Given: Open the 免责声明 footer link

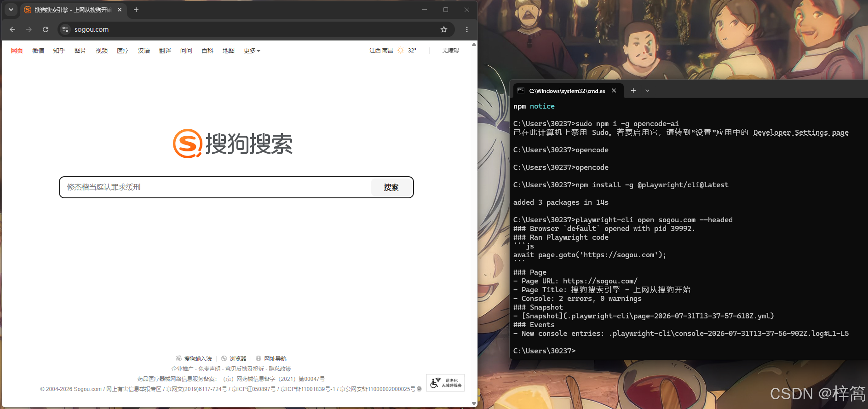Looking at the screenshot, I should pos(209,369).
